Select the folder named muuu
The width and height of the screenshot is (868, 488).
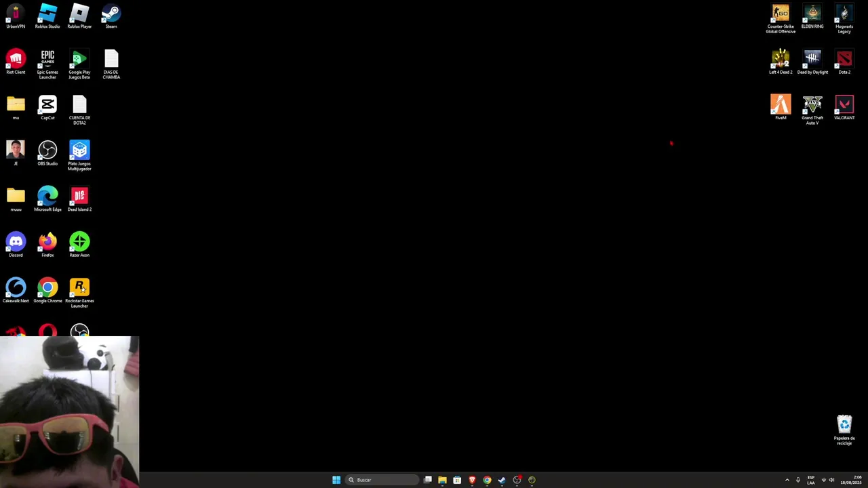(x=16, y=199)
